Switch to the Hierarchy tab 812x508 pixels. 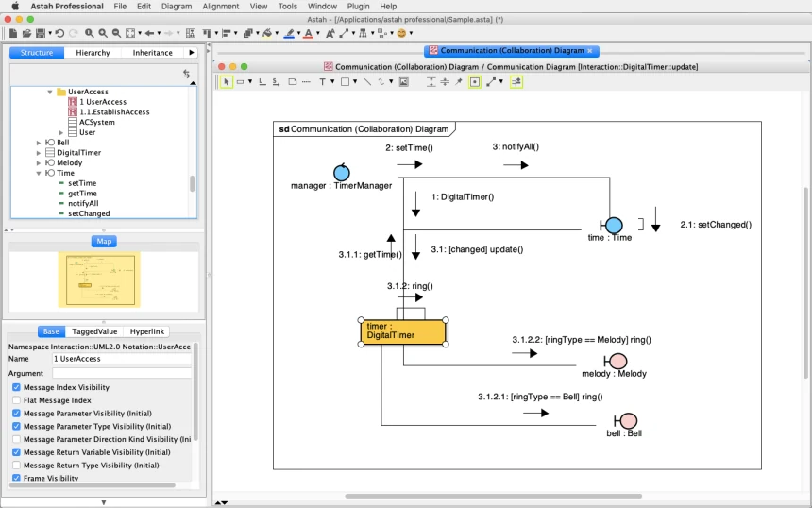point(93,52)
